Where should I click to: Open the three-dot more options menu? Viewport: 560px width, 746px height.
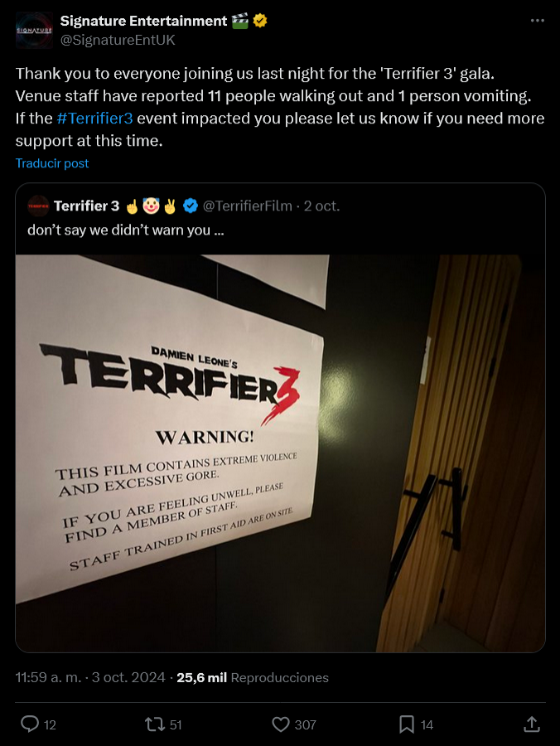point(537,21)
